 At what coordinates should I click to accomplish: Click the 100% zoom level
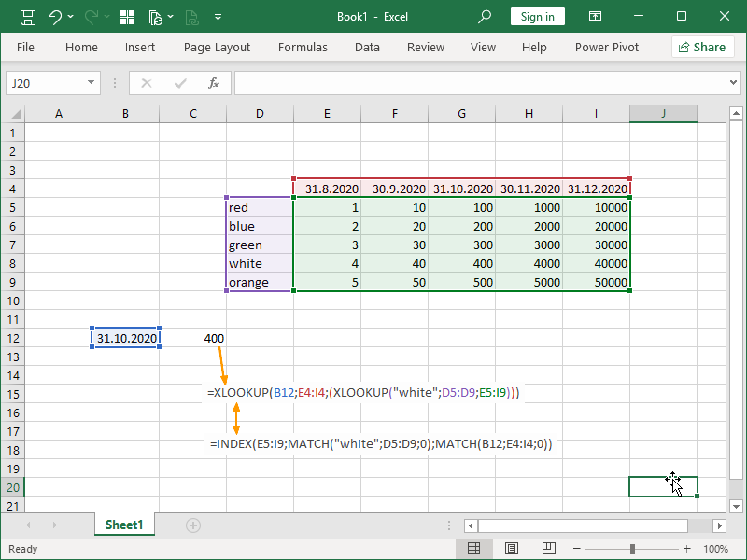[715, 549]
